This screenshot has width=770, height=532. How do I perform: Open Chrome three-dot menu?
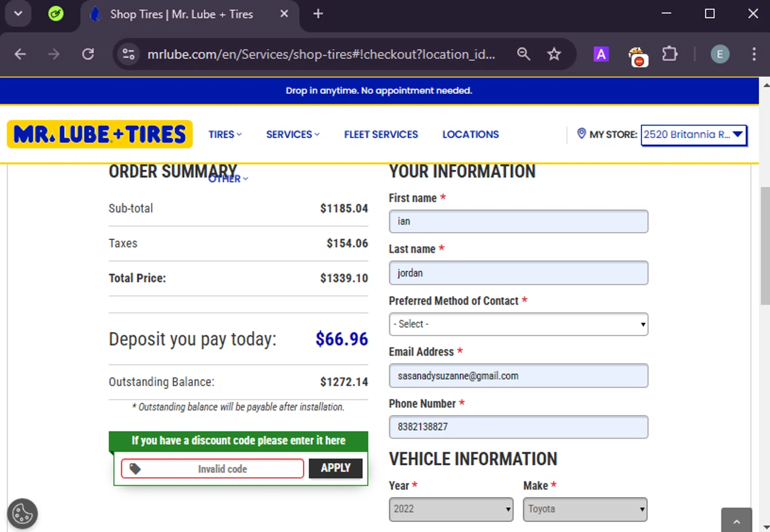[754, 54]
